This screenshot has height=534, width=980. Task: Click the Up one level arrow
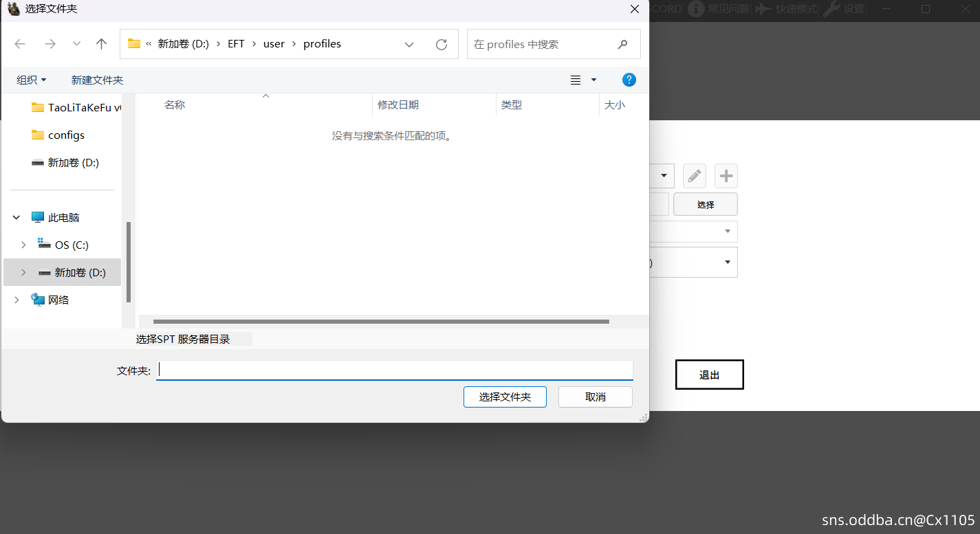click(102, 44)
